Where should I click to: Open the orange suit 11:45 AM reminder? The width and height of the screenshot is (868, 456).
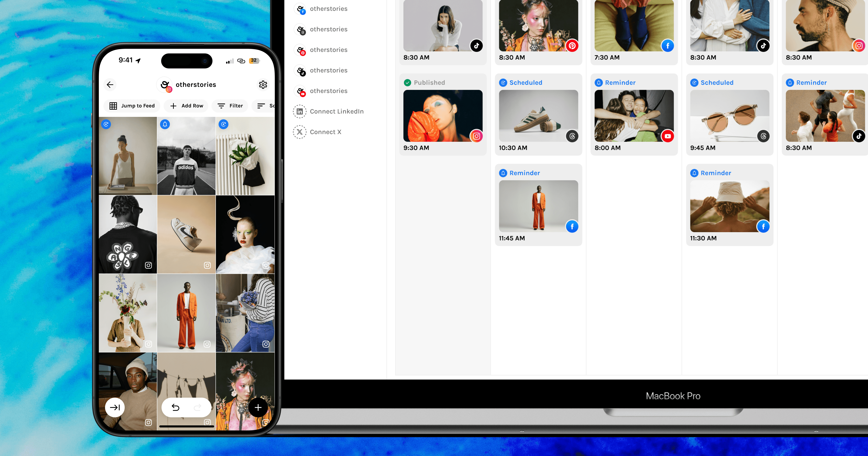pos(538,206)
